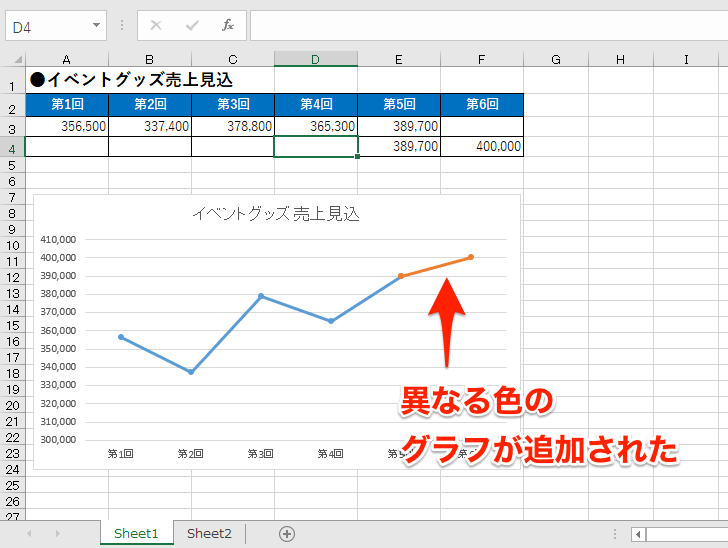728x548 pixels.
Task: Select column H header
Action: pos(620,59)
